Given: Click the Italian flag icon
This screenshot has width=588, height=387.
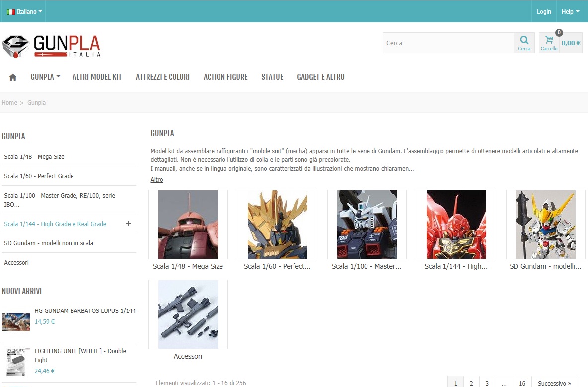Looking at the screenshot, I should pos(11,11).
